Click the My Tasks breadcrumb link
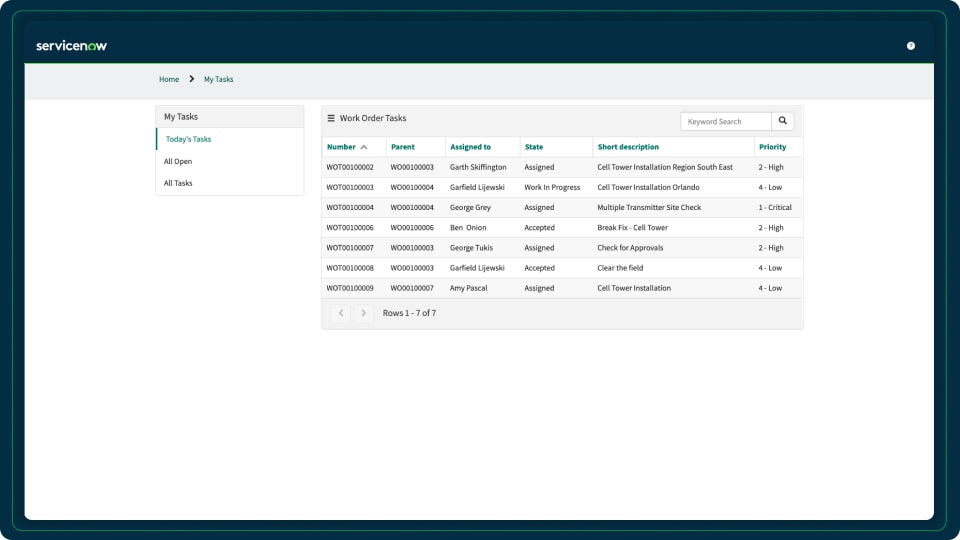 pyautogui.click(x=218, y=79)
